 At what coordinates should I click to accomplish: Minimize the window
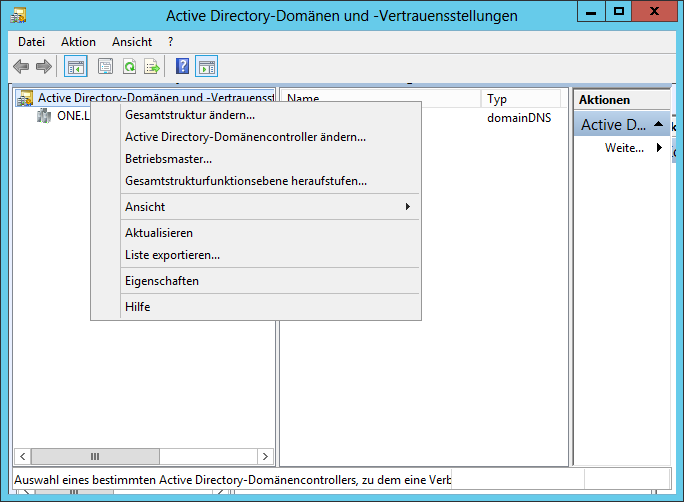[x=591, y=11]
